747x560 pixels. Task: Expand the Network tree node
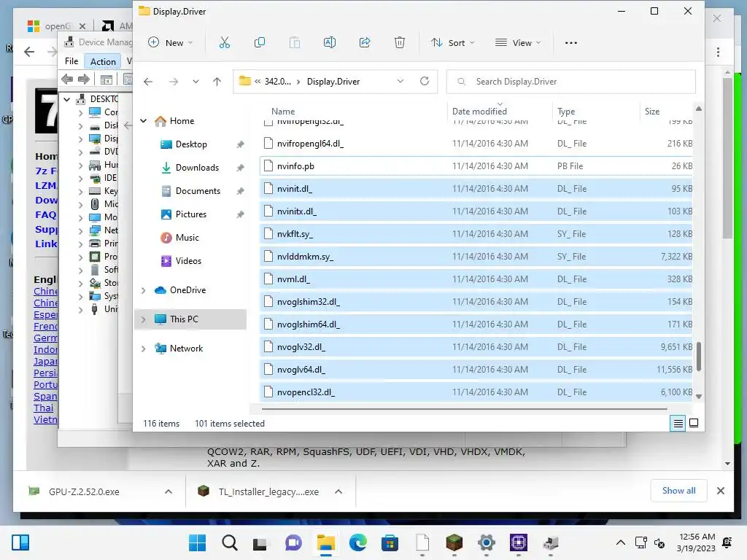pyautogui.click(x=144, y=349)
